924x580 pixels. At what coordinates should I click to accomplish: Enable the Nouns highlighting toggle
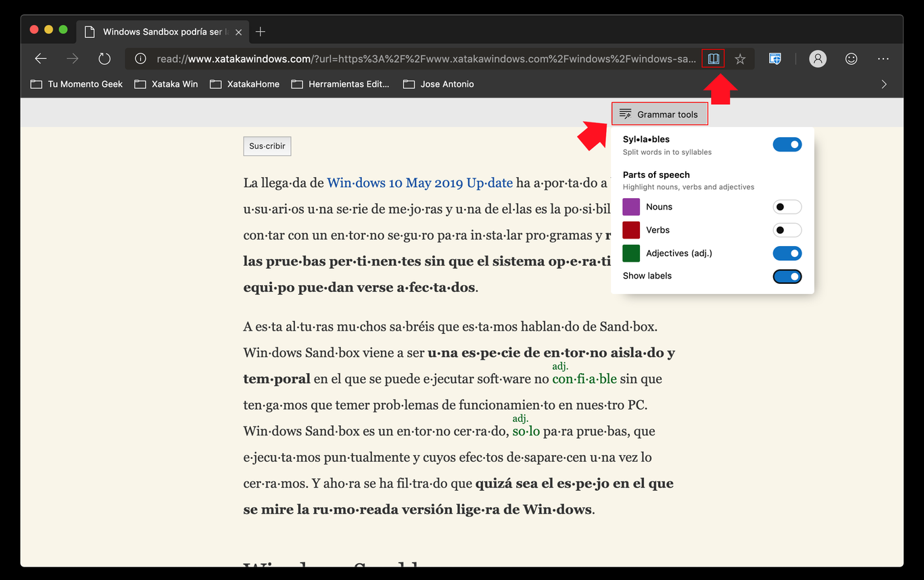[x=787, y=207]
